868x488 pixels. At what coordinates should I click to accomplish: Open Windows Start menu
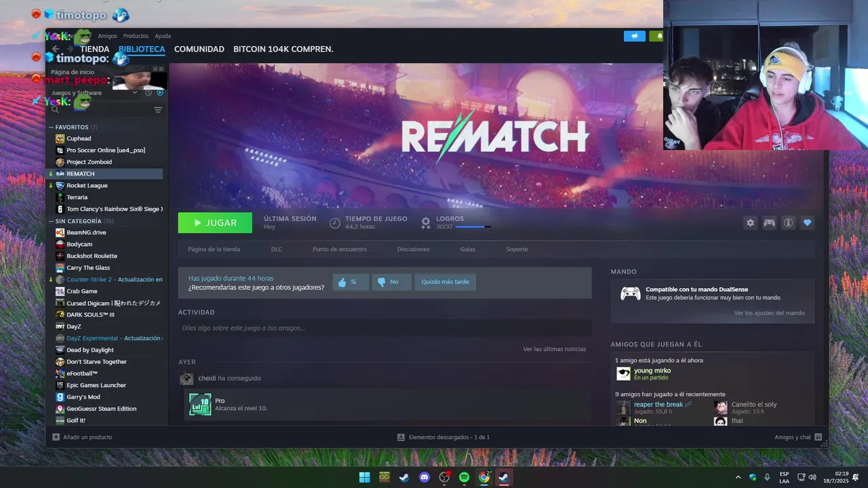[364, 477]
